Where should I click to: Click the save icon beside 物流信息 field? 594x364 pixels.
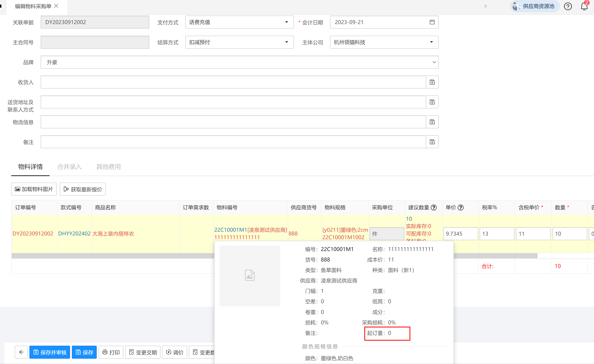[432, 122]
